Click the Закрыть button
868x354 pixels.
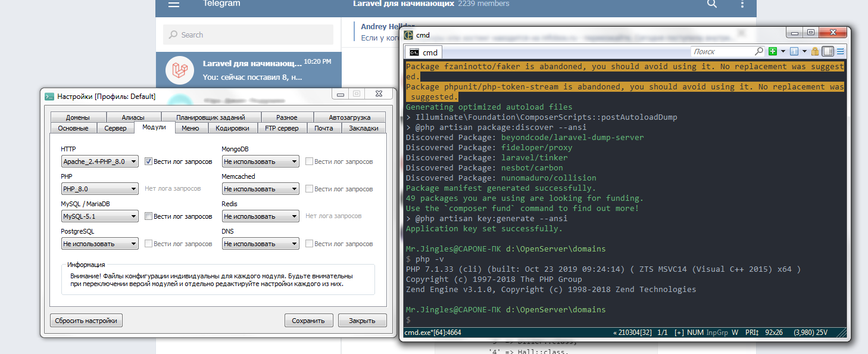pyautogui.click(x=362, y=321)
